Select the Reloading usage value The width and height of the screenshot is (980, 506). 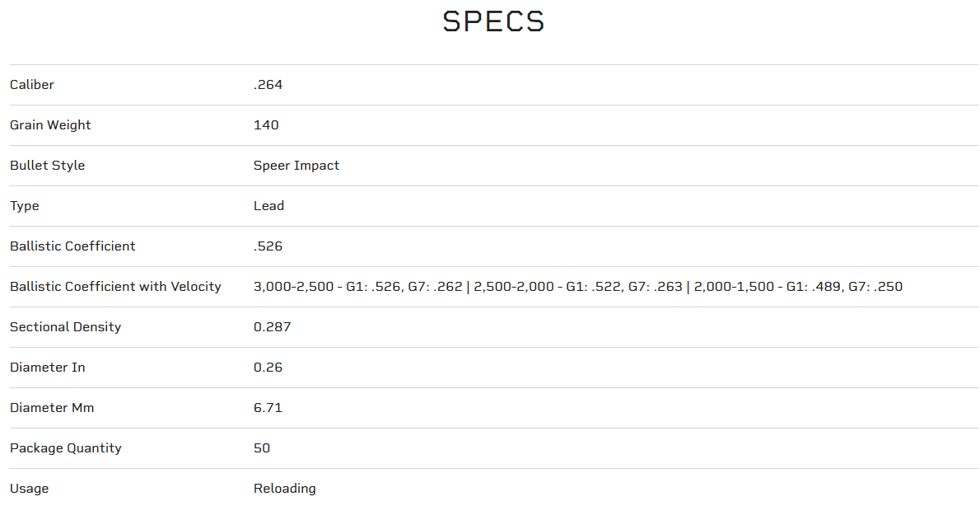(284, 489)
